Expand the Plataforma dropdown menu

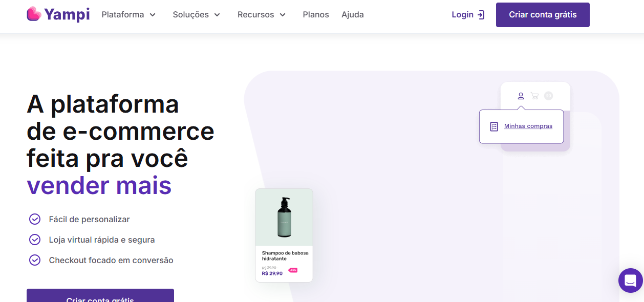[128, 15]
